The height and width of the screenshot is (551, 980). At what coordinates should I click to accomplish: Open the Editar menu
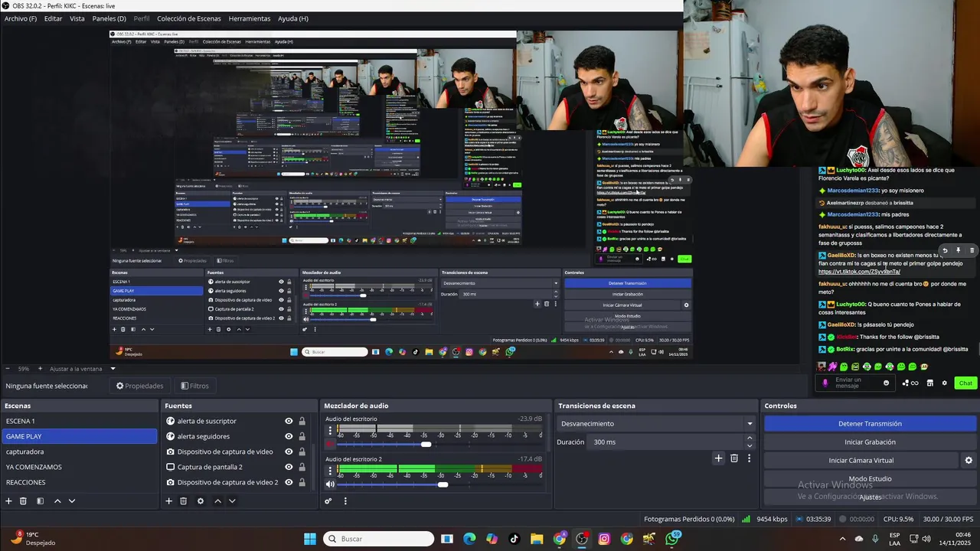point(53,18)
